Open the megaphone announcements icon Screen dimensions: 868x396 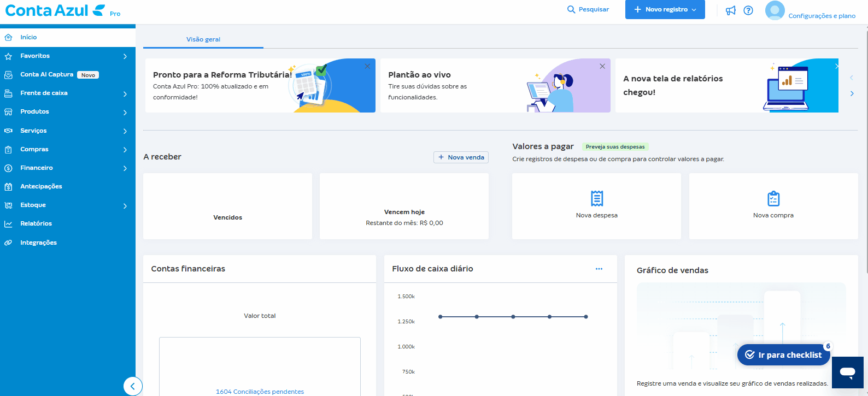click(731, 10)
